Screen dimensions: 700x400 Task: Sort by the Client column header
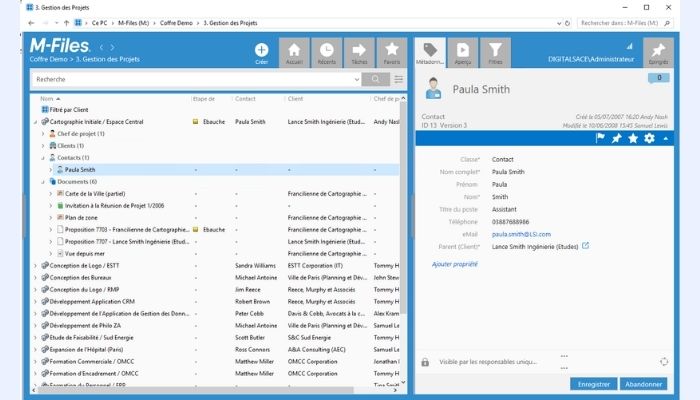coord(295,99)
